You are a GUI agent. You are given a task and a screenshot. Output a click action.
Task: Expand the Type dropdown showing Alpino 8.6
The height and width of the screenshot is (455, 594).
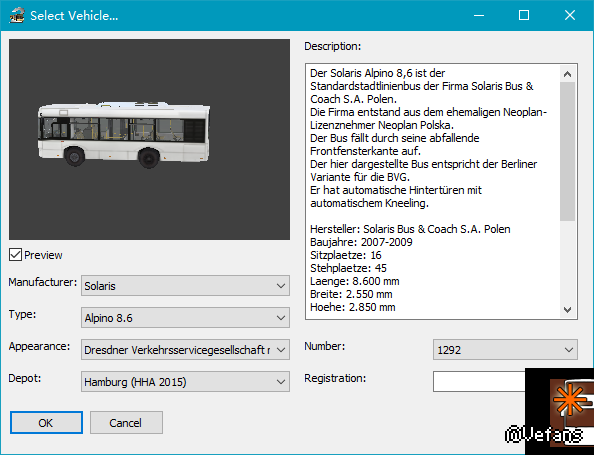click(185, 317)
